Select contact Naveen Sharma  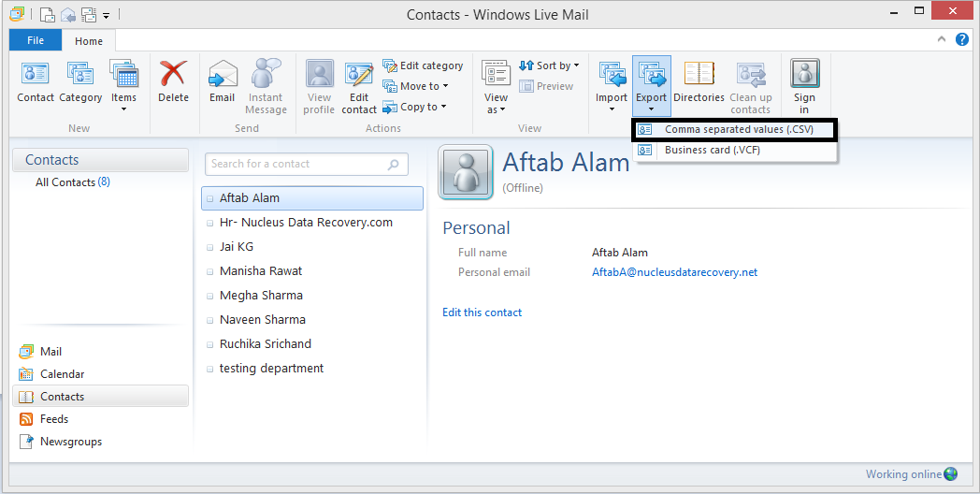click(312, 320)
